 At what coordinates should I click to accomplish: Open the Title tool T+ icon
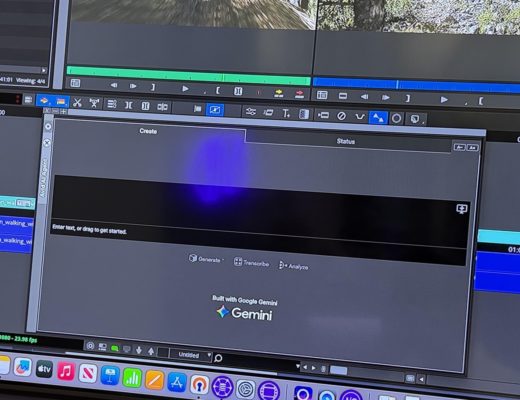point(286,113)
